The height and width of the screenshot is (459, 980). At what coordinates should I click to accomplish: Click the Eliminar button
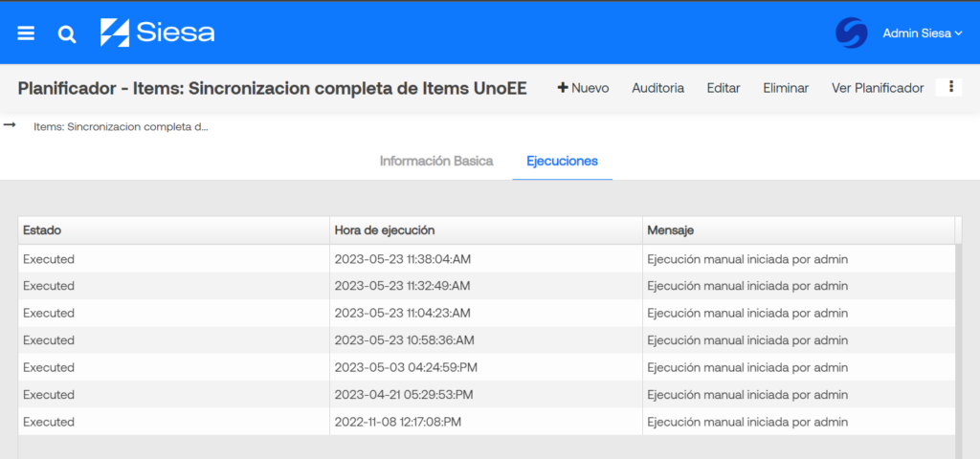pos(786,88)
